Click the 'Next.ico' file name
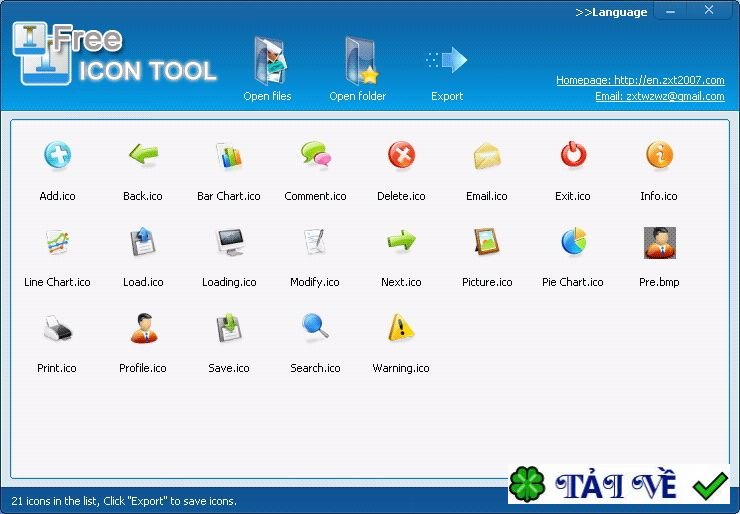 pos(401,282)
